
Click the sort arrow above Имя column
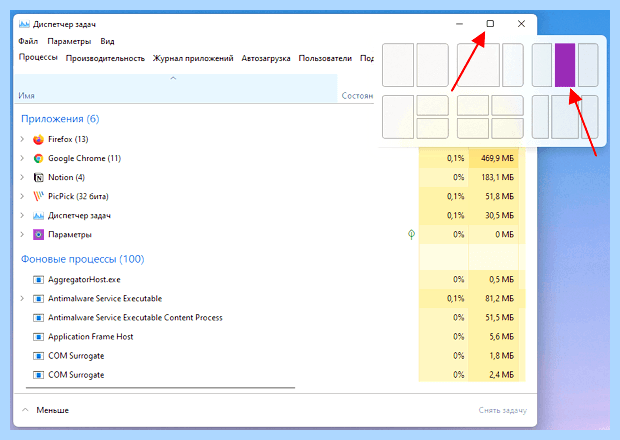coord(173,78)
